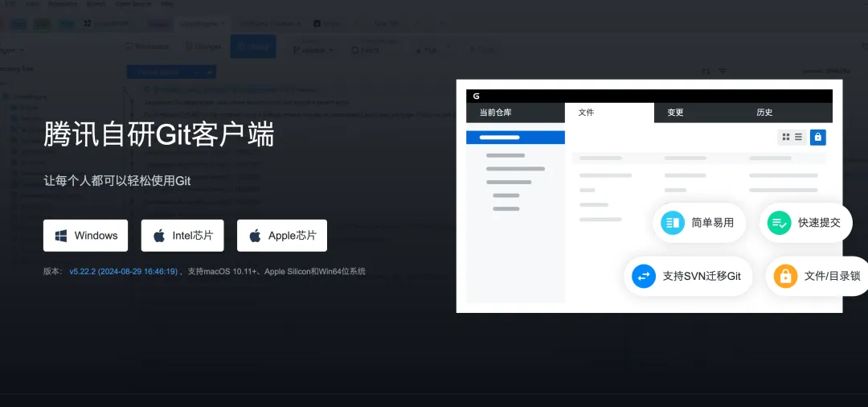This screenshot has height=407, width=868.
Task: Download the Intel芯片 macOS version
Action: pyautogui.click(x=182, y=236)
